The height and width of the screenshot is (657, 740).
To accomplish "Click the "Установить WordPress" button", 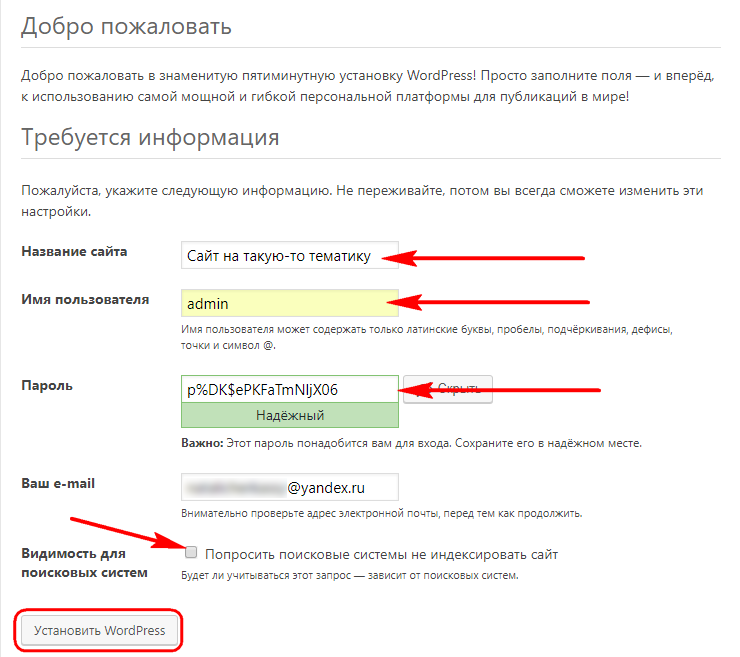I will coord(99,631).
